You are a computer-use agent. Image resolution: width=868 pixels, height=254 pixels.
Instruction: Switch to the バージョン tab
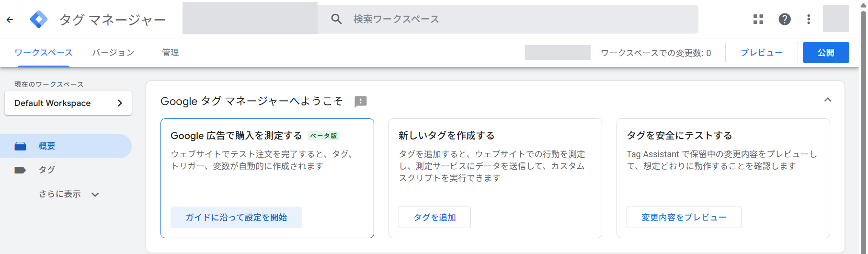pos(113,53)
